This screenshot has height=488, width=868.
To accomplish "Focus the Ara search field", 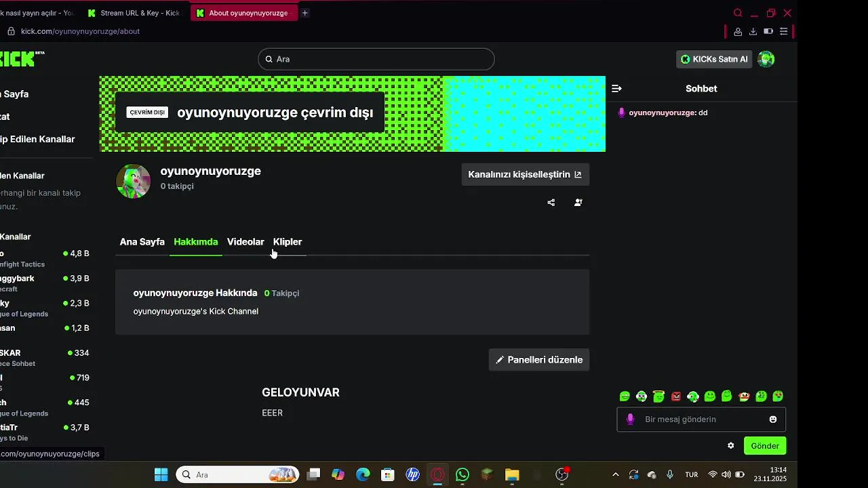I will pos(376,59).
